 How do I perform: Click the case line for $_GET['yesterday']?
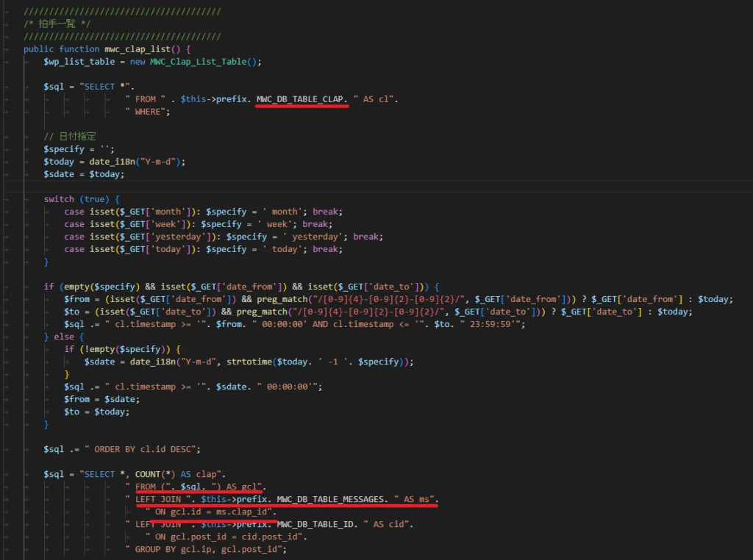pyautogui.click(x=224, y=237)
